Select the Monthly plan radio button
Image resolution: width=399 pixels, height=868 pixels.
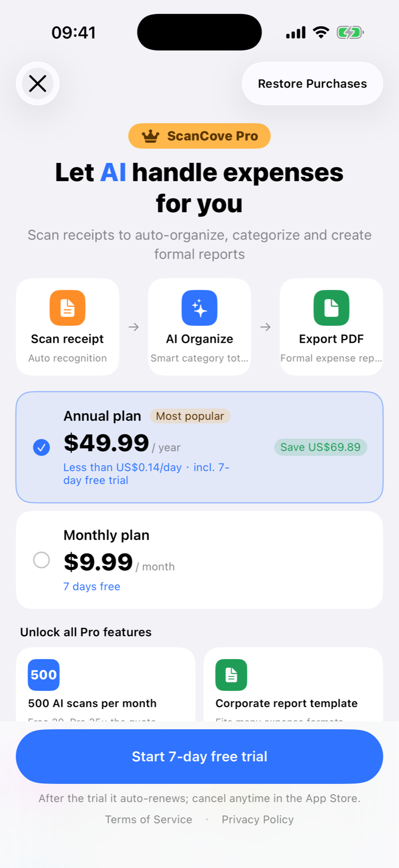pyautogui.click(x=42, y=560)
